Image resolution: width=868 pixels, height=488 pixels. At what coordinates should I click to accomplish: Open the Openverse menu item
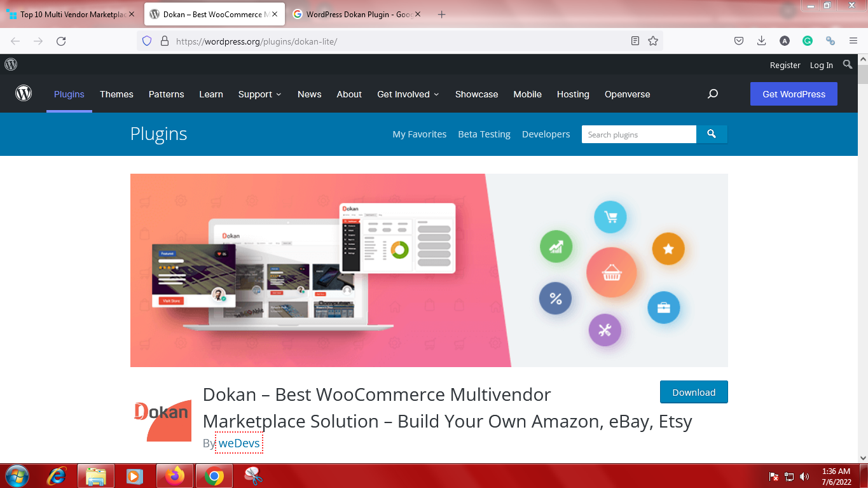click(628, 94)
